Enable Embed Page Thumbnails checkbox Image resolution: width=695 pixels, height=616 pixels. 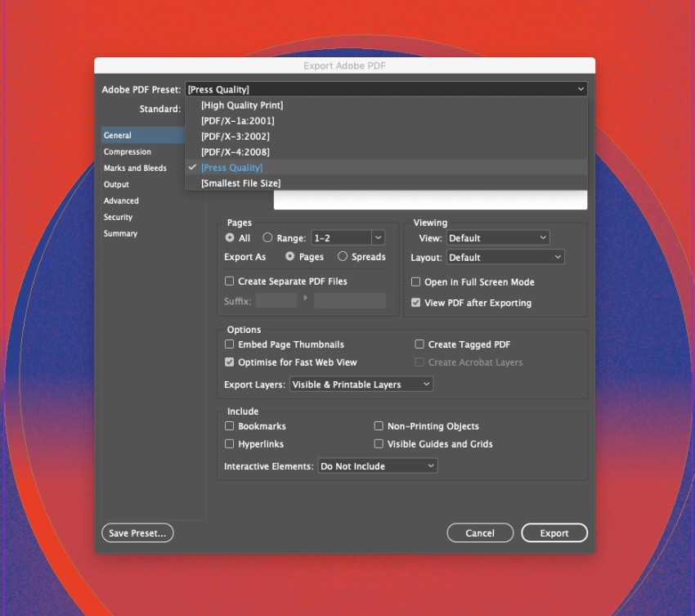229,344
